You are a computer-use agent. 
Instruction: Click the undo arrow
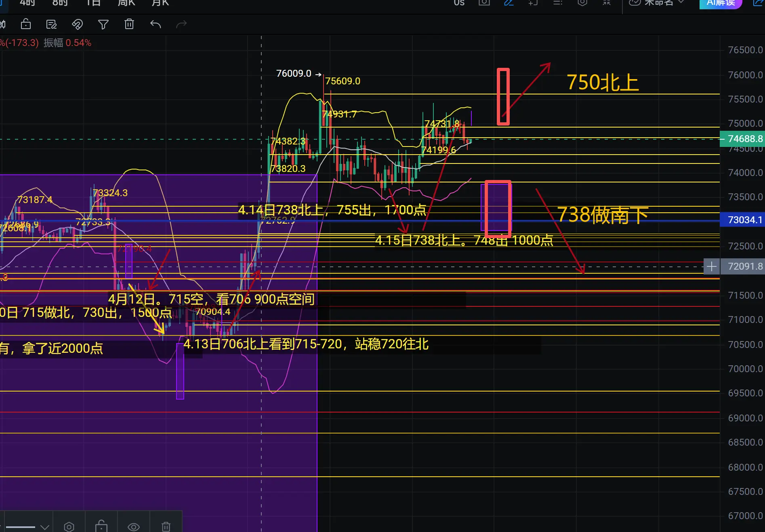[x=156, y=24]
